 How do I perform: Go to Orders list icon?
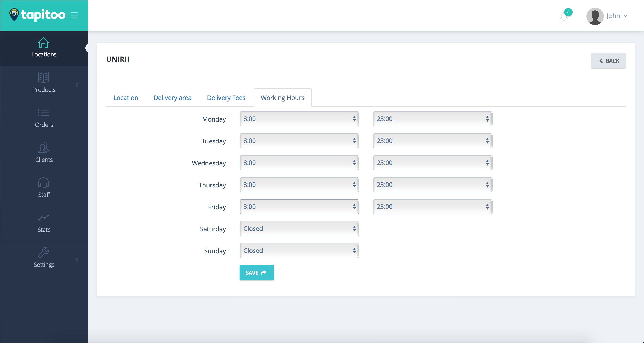click(x=43, y=113)
